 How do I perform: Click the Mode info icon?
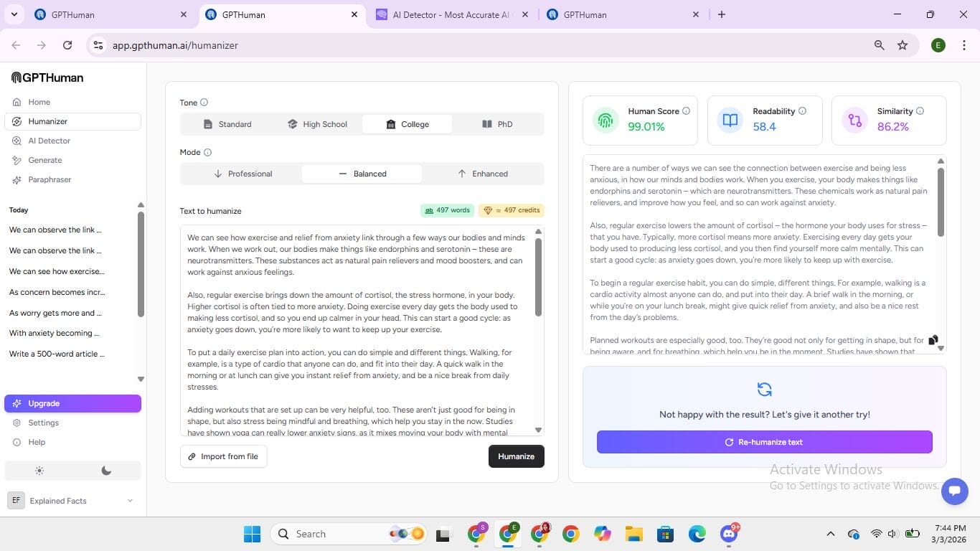(207, 152)
